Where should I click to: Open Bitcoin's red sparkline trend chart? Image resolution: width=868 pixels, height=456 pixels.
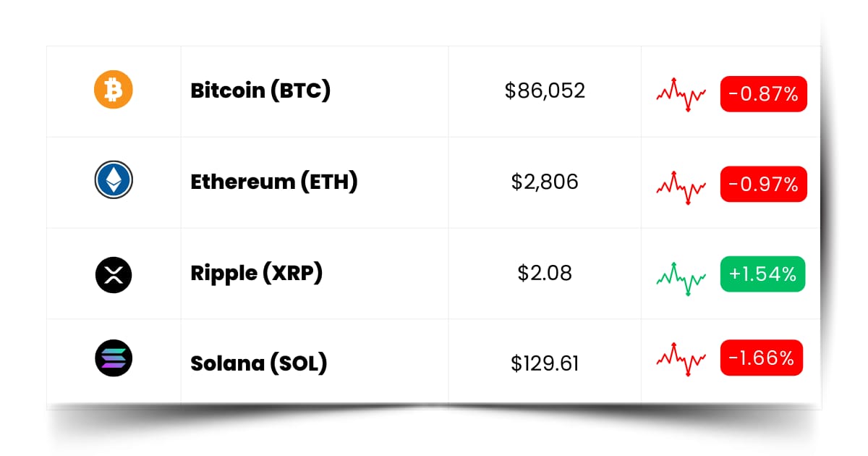click(x=681, y=94)
